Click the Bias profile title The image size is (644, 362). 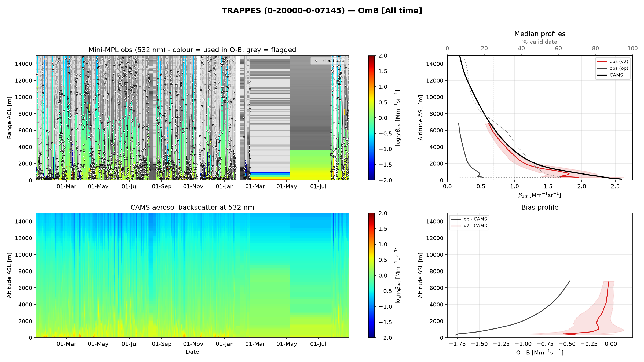pyautogui.click(x=540, y=208)
